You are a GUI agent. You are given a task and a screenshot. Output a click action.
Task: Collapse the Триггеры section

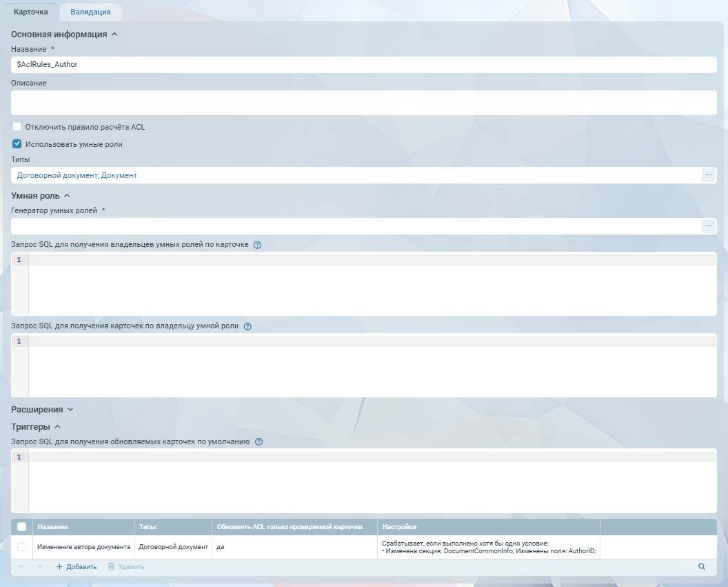coord(57,427)
